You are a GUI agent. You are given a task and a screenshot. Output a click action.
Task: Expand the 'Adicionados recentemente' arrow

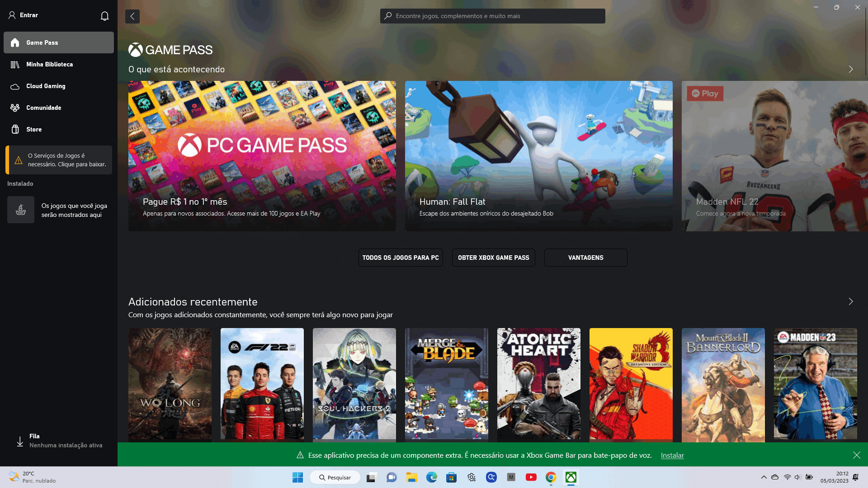pos(851,301)
